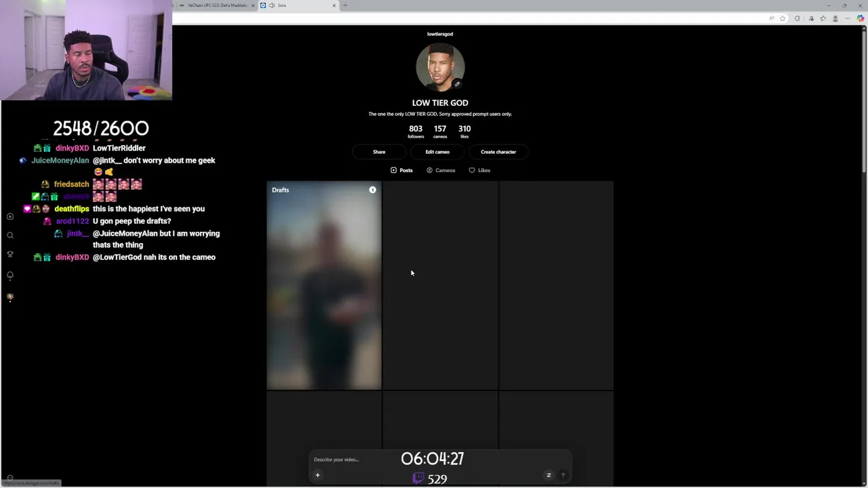Image resolution: width=868 pixels, height=488 pixels.
Task: Click 'this is the happiest I've seen you' message
Action: [x=149, y=209]
